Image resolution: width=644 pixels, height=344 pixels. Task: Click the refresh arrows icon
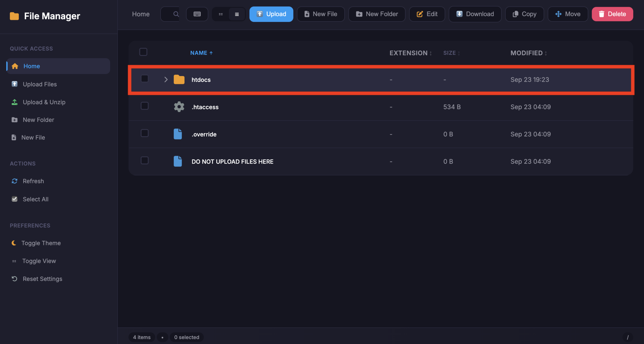[15, 181]
